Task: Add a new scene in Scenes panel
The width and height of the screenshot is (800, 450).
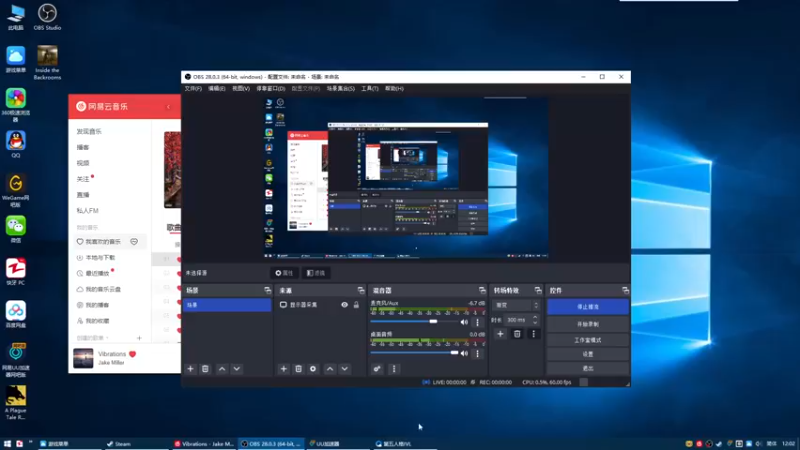Action: (190, 369)
